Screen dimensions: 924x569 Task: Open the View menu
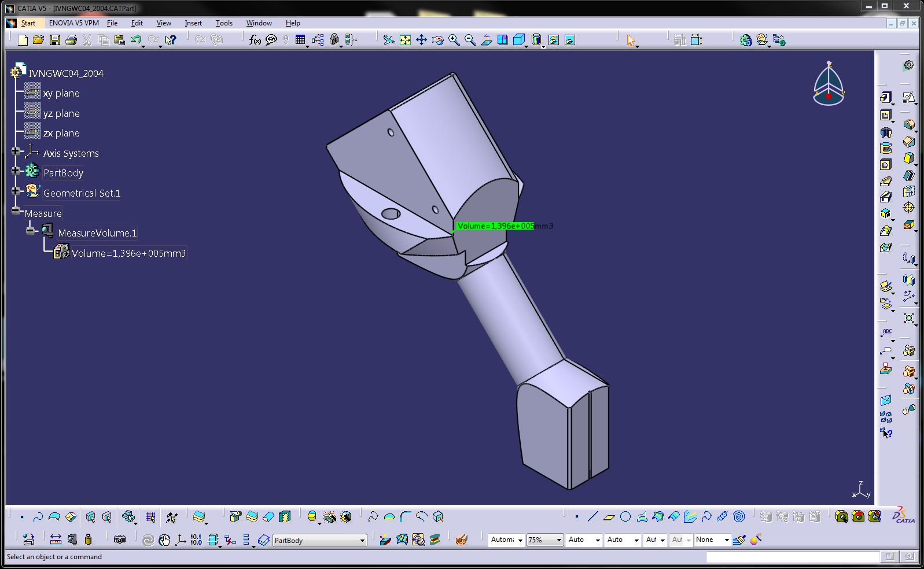point(164,23)
